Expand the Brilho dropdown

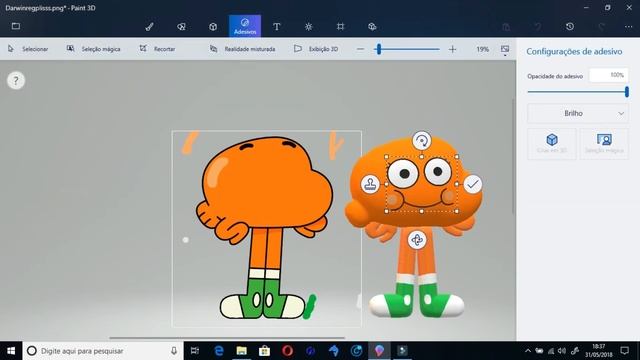tap(578, 113)
